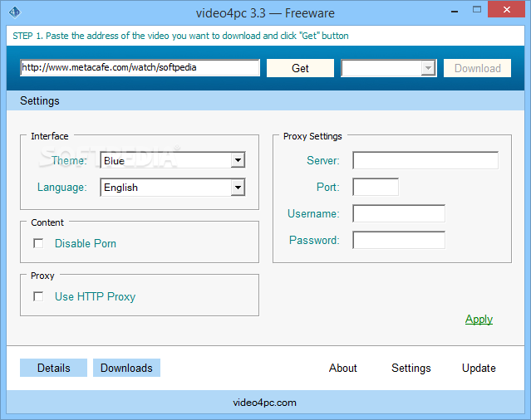Screen dimensions: 531x420
Task: Minimize the video4pc window
Action: point(455,12)
